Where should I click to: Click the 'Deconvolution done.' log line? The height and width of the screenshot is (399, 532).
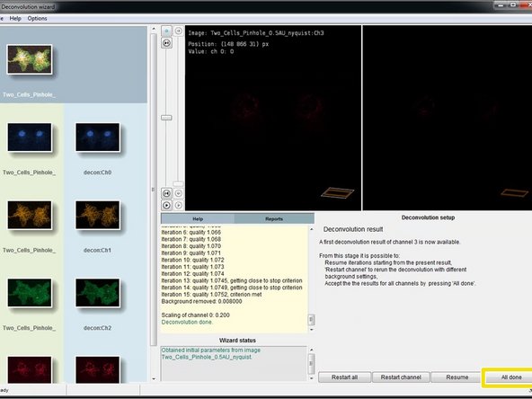tap(187, 322)
